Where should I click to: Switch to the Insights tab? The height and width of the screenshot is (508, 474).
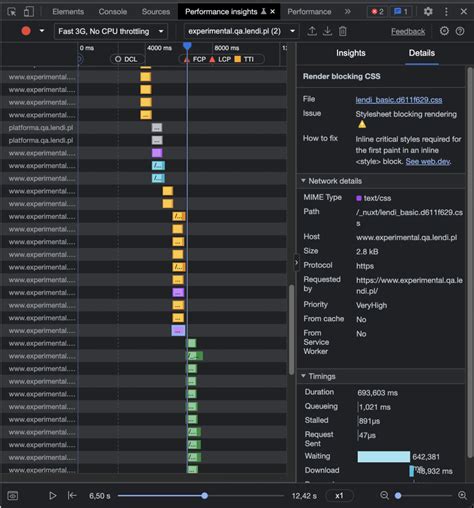pyautogui.click(x=351, y=53)
